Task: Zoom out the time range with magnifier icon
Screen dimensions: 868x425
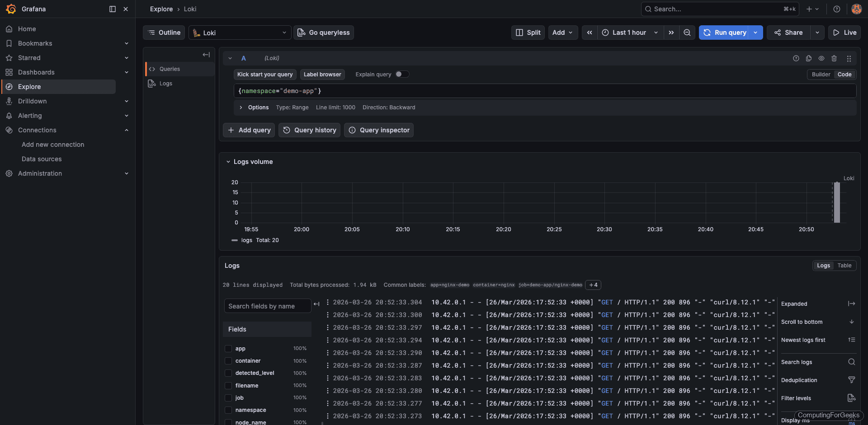Action: point(687,32)
